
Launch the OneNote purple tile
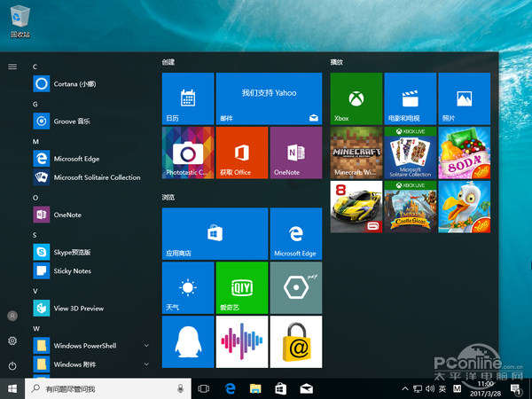click(x=296, y=153)
